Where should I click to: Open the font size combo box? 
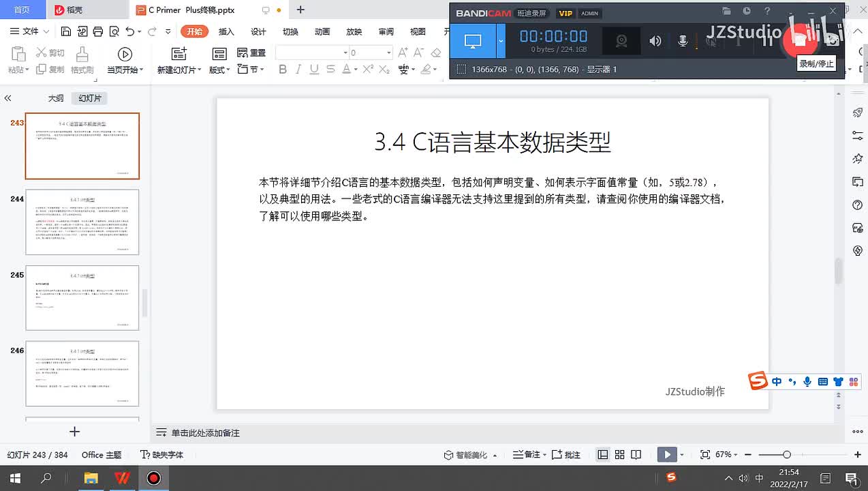tap(371, 53)
